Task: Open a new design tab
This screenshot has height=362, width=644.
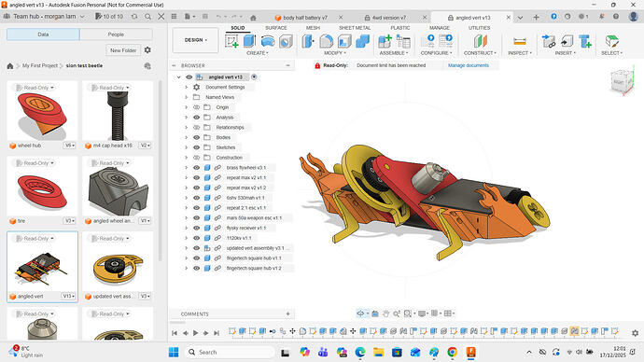Action: pyautogui.click(x=536, y=17)
